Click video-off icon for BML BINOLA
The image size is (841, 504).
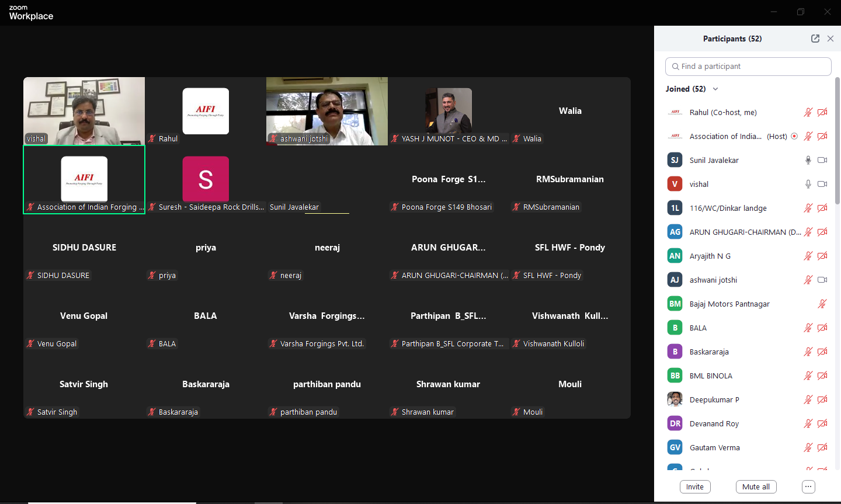(x=822, y=376)
